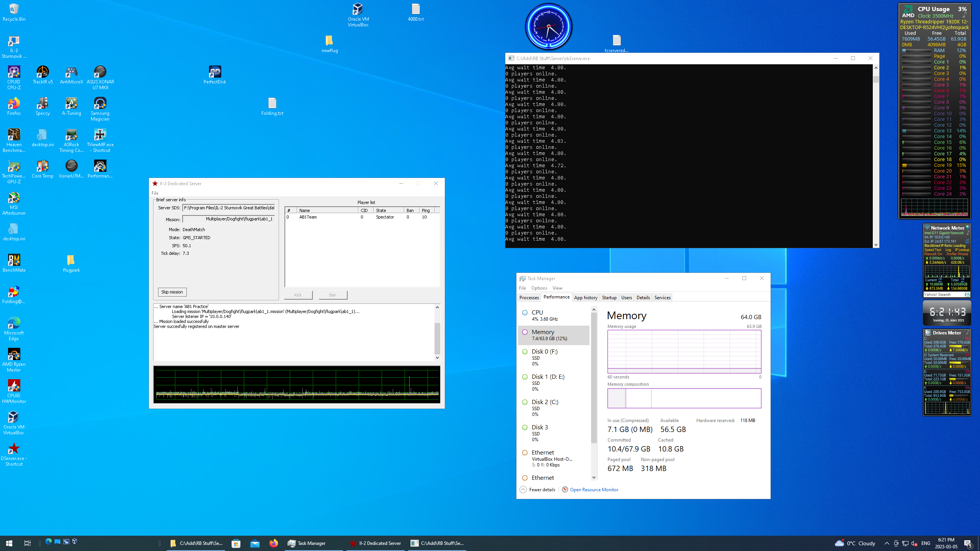Image resolution: width=980 pixels, height=551 pixels.
Task: Open Samsung Magician desktop icon
Action: (x=100, y=109)
